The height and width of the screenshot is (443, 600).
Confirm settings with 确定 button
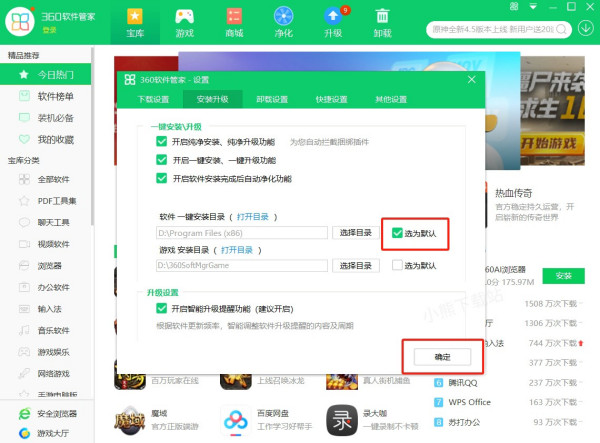click(x=442, y=357)
